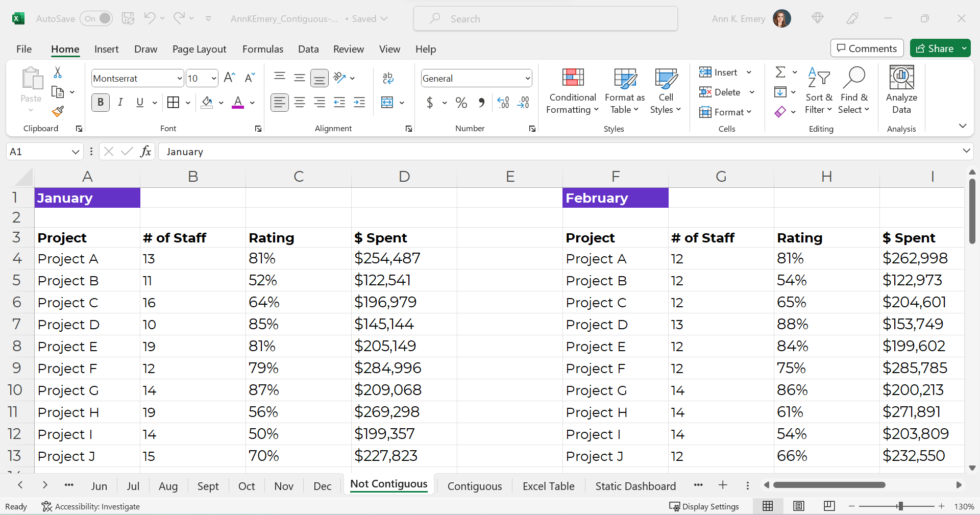Click the Format Painter brush icon
The width and height of the screenshot is (980, 515).
point(58,111)
